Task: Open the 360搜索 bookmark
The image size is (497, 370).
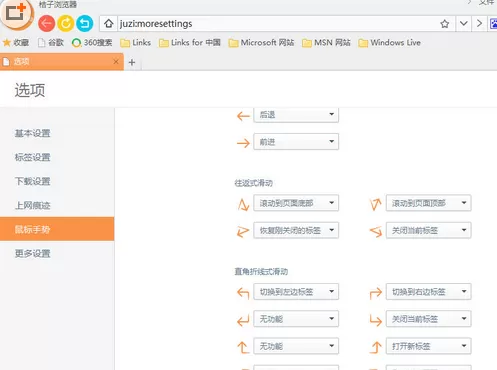Action: 92,43
